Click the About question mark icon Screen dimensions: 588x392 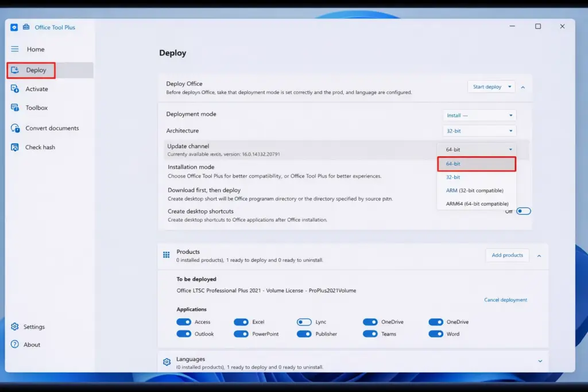pyautogui.click(x=15, y=344)
